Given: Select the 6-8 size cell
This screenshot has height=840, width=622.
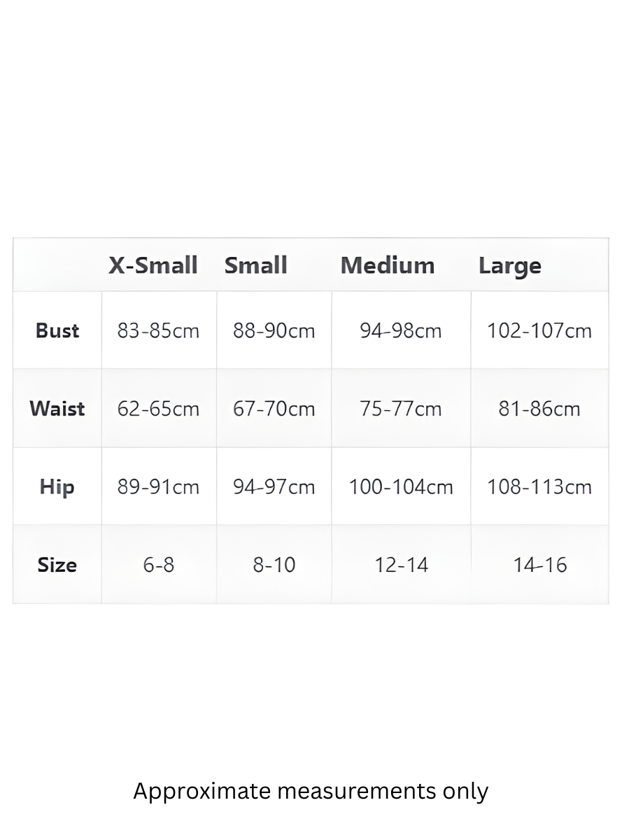Looking at the screenshot, I should coord(158,565).
